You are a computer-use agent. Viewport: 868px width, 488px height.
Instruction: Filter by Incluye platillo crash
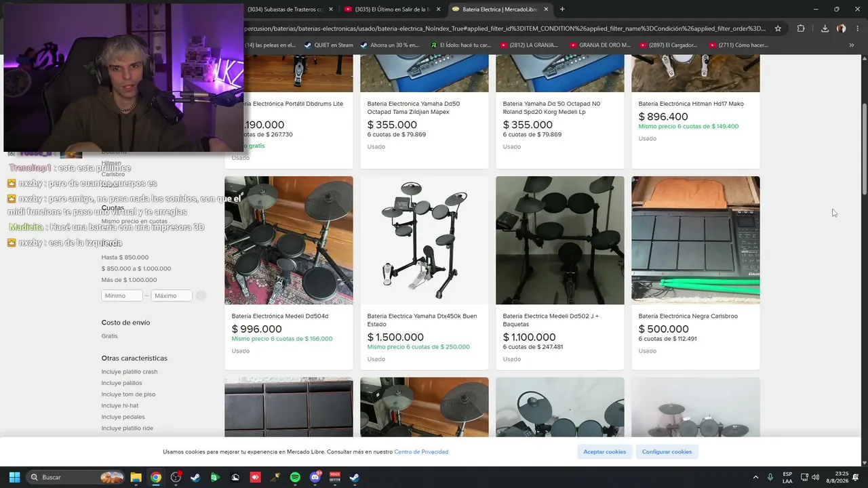(130, 371)
